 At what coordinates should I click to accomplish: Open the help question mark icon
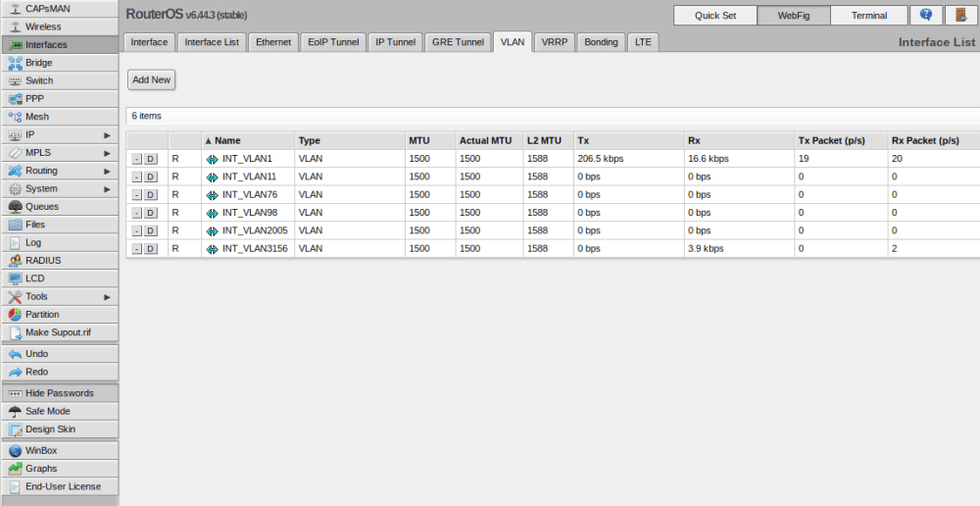[926, 15]
